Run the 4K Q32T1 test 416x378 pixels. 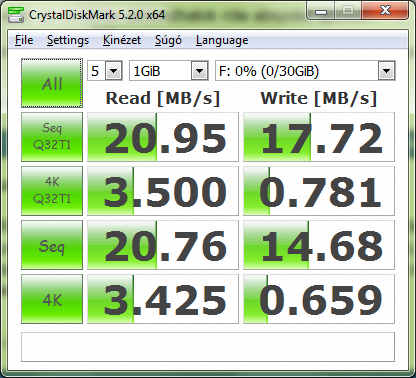tap(52, 191)
